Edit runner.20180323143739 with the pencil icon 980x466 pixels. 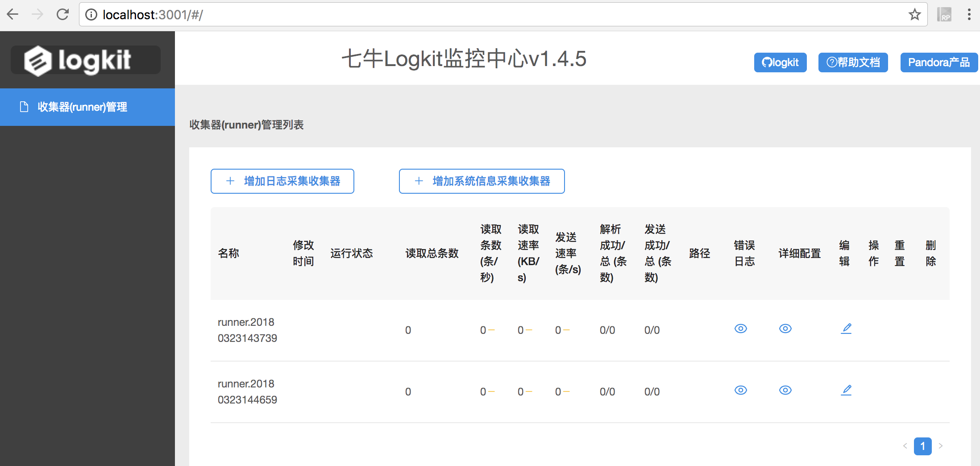tap(846, 328)
